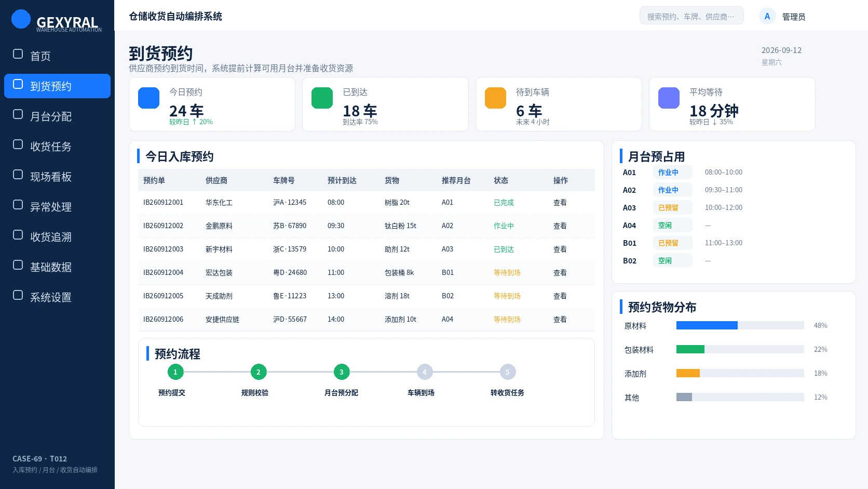Click 查看 for 宏达包装 row
The image size is (868, 489).
click(560, 273)
